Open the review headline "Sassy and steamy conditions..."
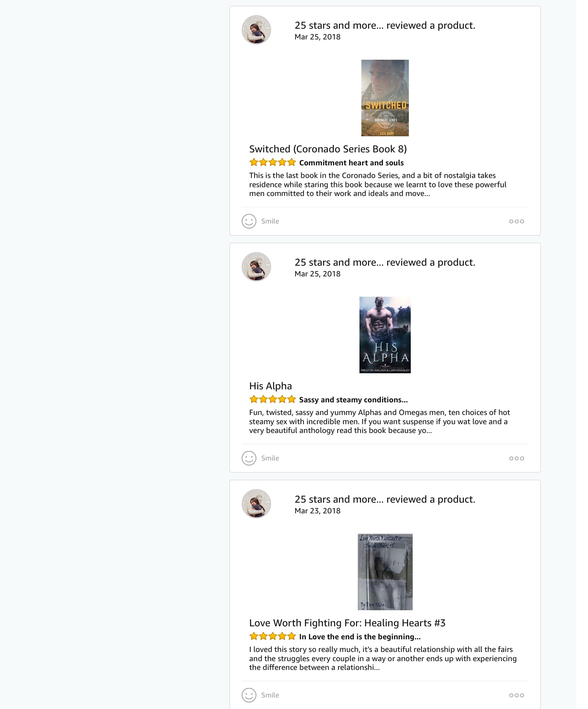Viewport: 588px width, 709px height. click(353, 400)
